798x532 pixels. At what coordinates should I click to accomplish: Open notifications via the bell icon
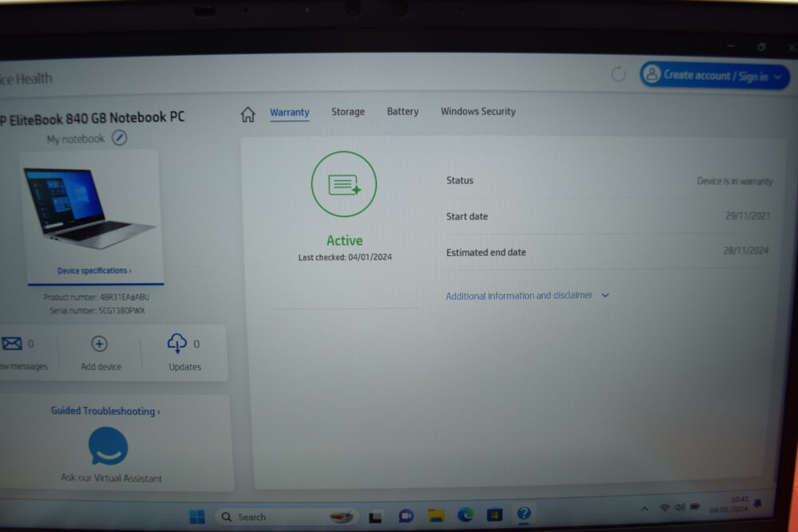pos(758,503)
